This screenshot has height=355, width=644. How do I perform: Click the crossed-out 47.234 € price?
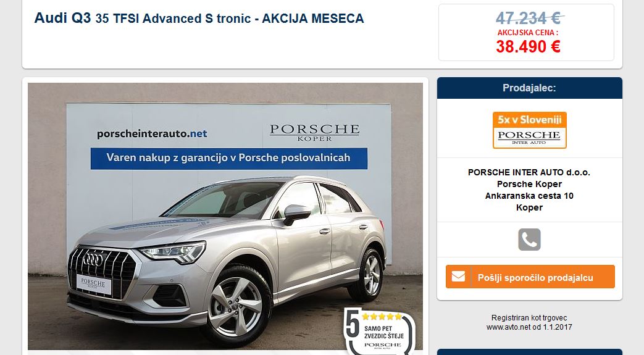(529, 18)
